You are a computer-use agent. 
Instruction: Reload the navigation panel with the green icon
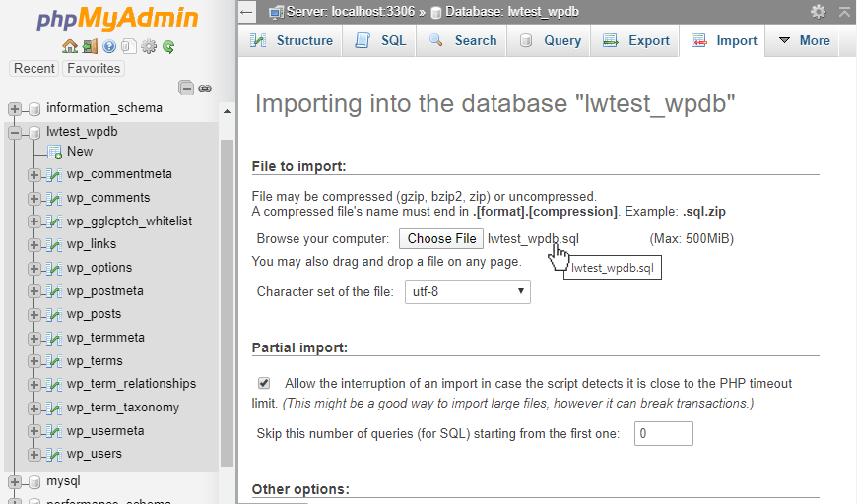[168, 47]
